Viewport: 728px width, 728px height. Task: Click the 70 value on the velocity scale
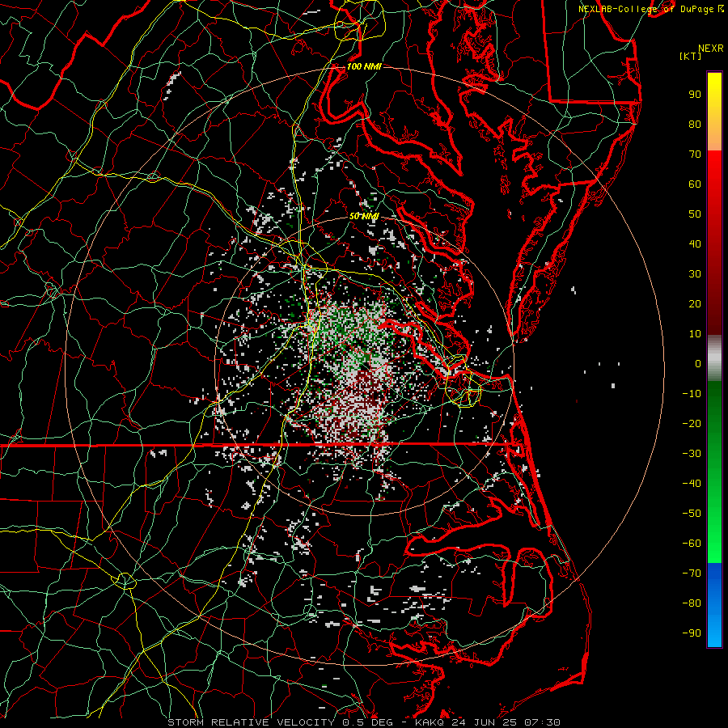(x=695, y=154)
